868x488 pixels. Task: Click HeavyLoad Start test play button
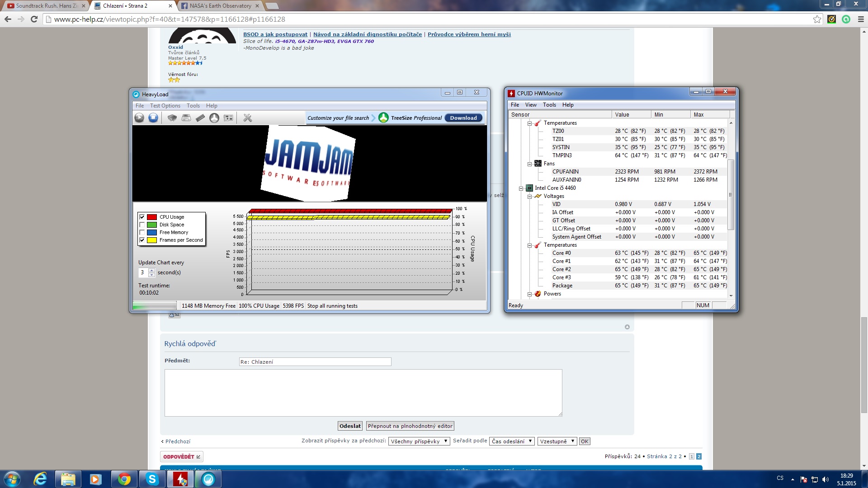pyautogui.click(x=139, y=118)
